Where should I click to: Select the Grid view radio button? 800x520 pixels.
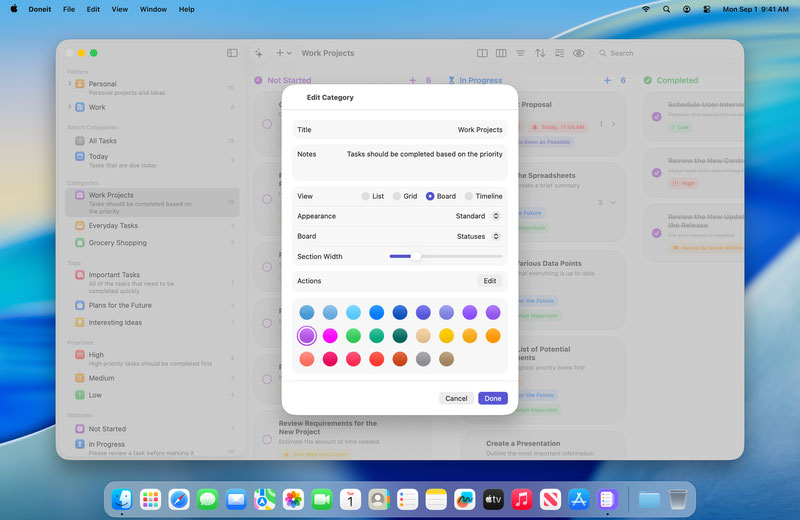pyautogui.click(x=397, y=196)
